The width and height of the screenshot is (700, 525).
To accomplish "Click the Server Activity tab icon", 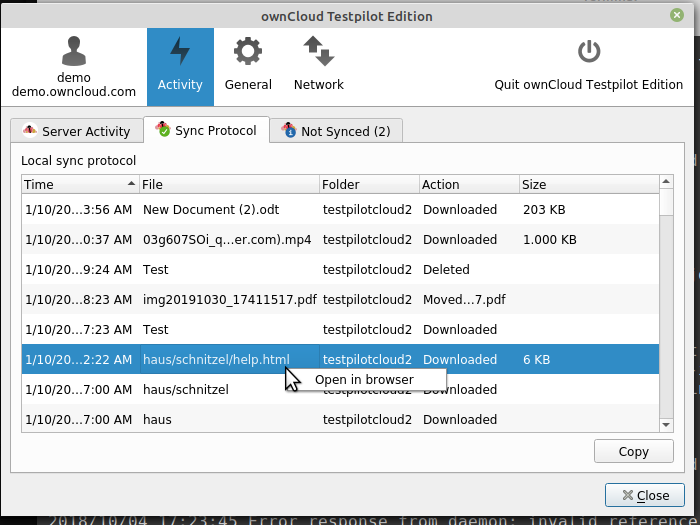I will (x=30, y=130).
